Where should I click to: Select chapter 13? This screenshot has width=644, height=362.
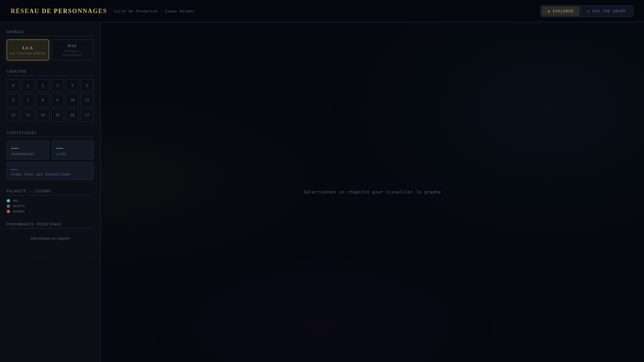click(28, 115)
